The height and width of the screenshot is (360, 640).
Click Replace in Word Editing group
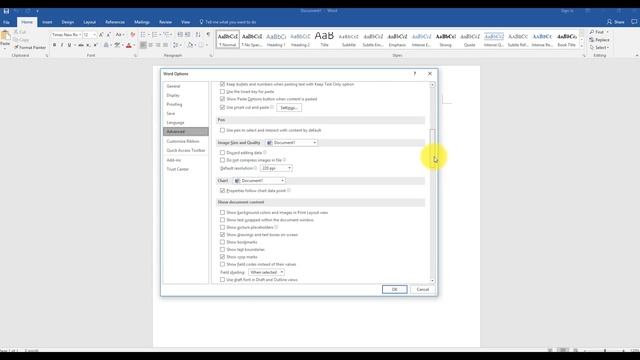coord(599,40)
